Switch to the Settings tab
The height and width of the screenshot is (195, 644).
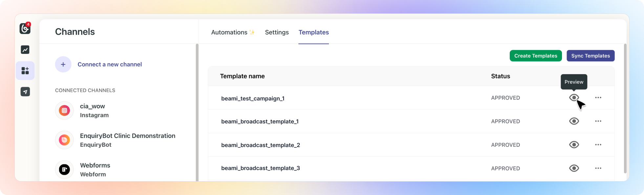(x=277, y=32)
